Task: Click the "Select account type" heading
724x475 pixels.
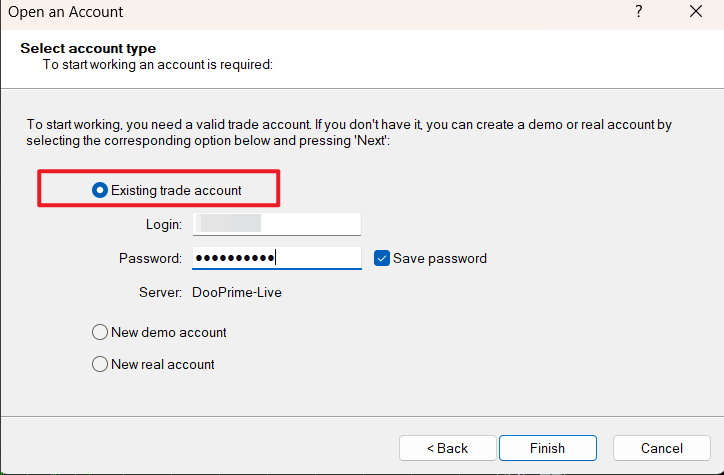Action: (x=88, y=48)
